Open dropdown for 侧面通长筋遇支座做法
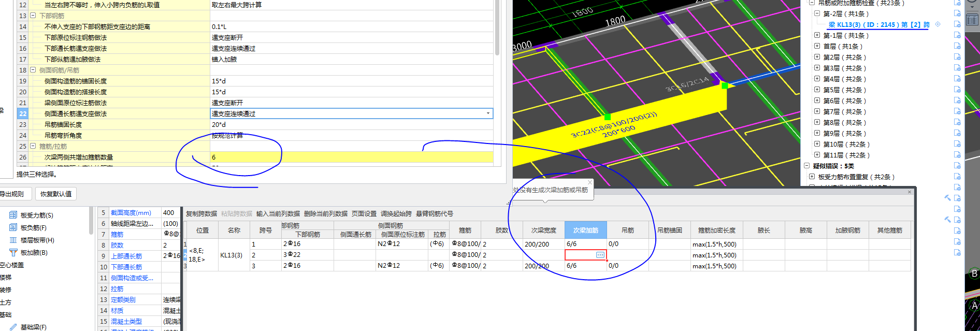The image size is (980, 331). (x=488, y=113)
